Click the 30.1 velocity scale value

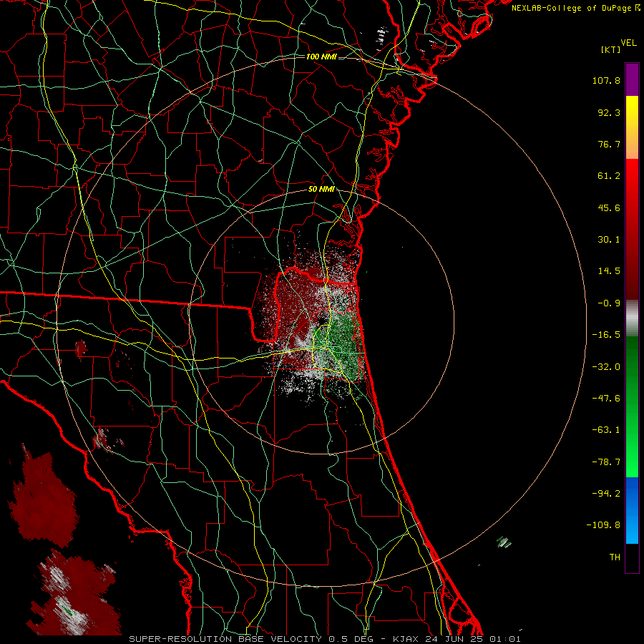point(609,240)
